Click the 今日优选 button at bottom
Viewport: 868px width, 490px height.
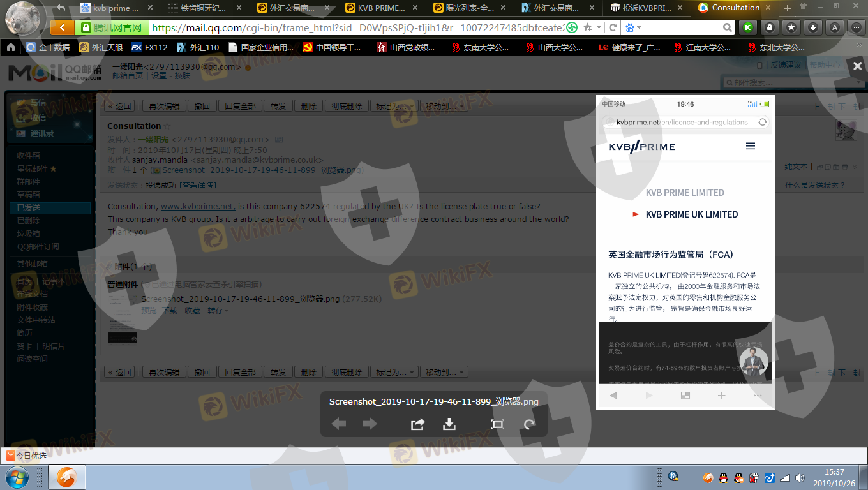pos(27,456)
